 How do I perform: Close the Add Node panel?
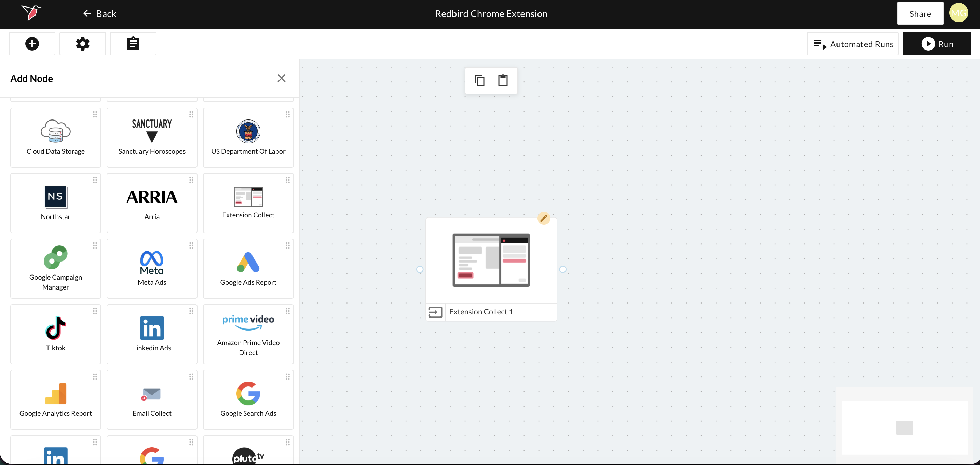pyautogui.click(x=281, y=78)
